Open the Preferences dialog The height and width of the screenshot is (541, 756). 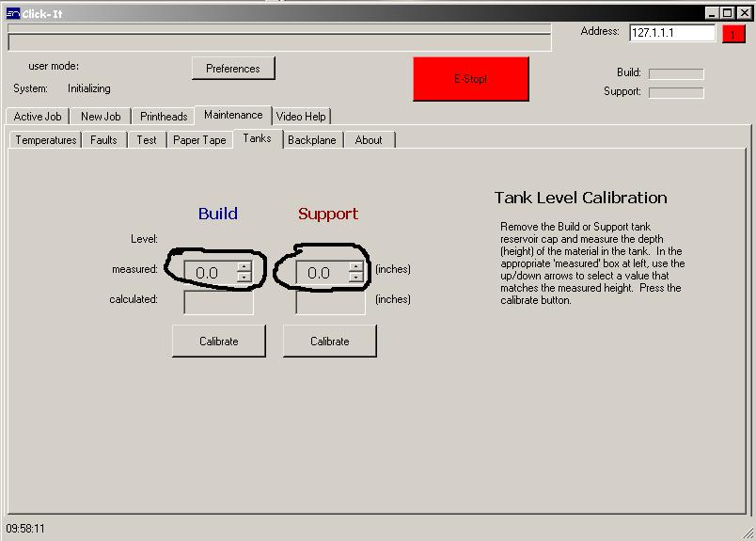tap(232, 69)
